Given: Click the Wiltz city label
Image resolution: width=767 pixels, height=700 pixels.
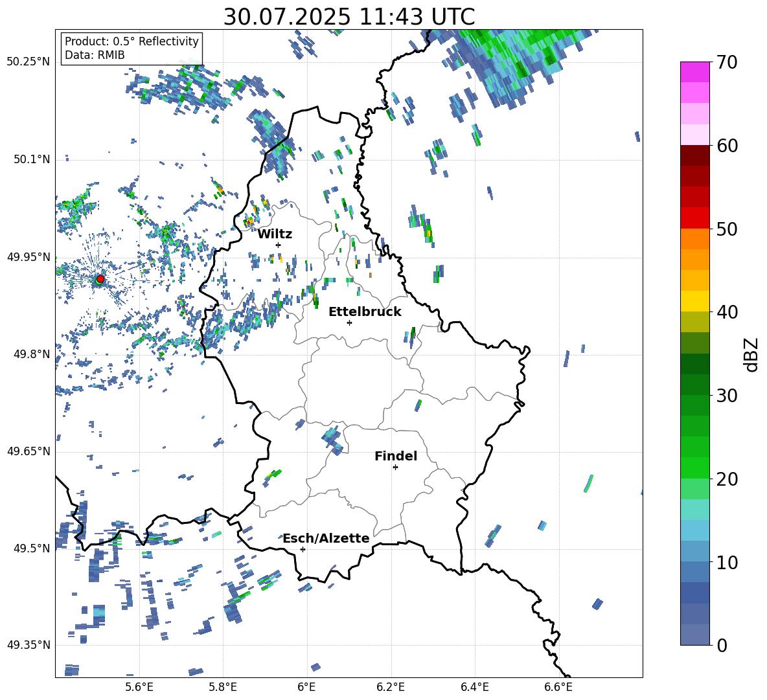Looking at the screenshot, I should pos(275,234).
